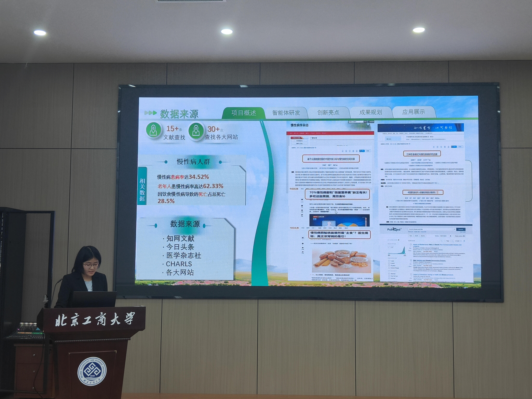Clear the PubMed search box with X
Viewport: 532px width, 399px height.
click(x=454, y=229)
